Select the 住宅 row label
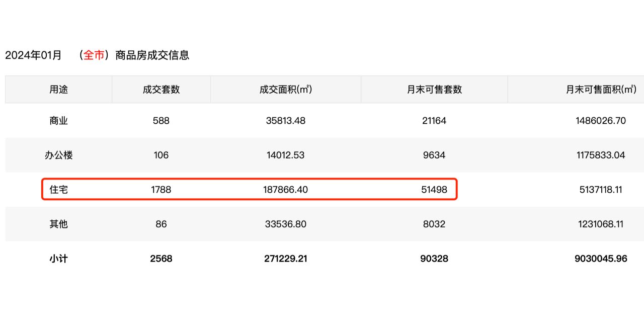The height and width of the screenshot is (322, 644). click(x=58, y=190)
